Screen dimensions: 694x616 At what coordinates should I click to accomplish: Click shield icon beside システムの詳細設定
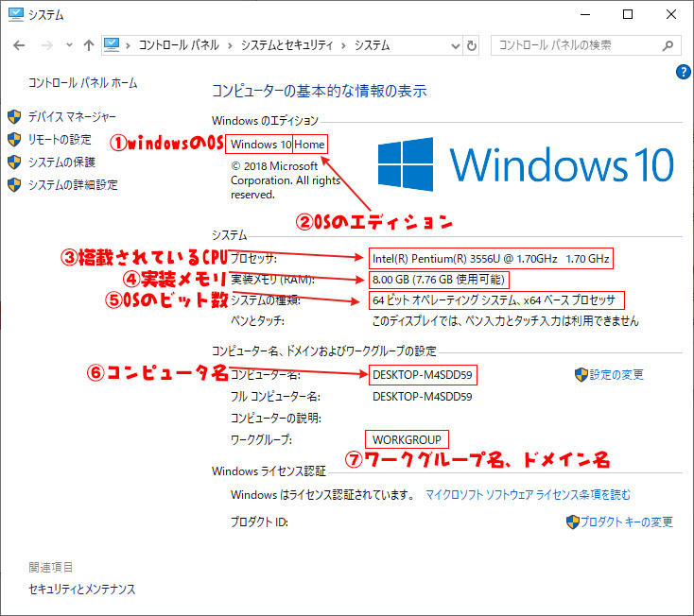[14, 184]
